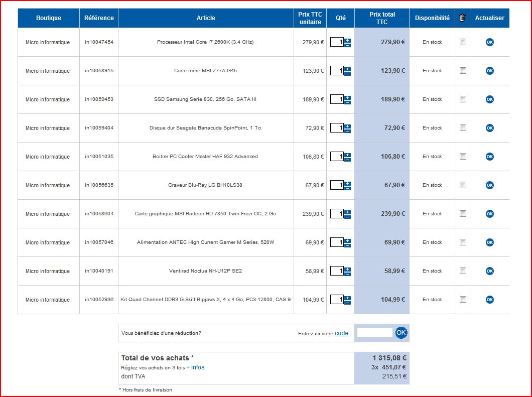The width and height of the screenshot is (532, 397).
Task: Check delete box for Seagate Barracuda disk
Action: 463,128
